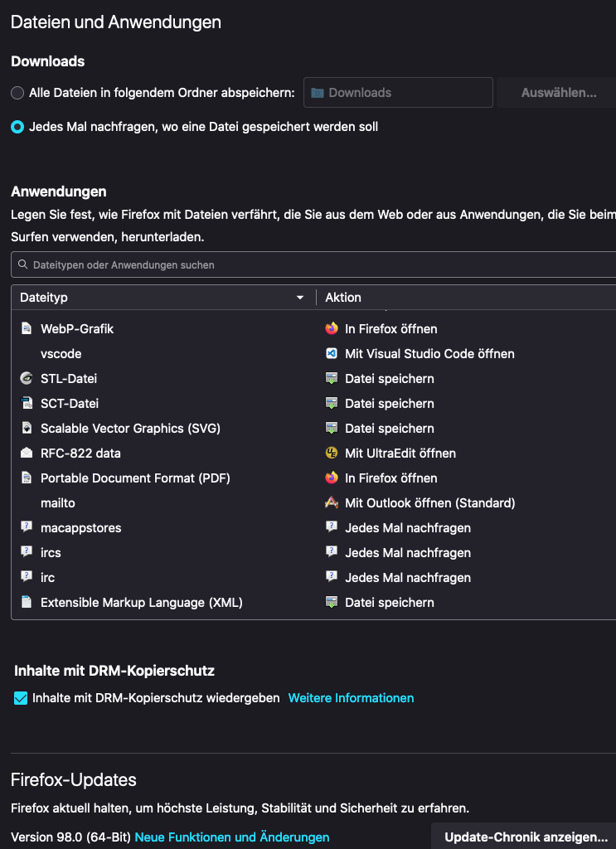Click the Firefox icon in the PDF row

(332, 478)
